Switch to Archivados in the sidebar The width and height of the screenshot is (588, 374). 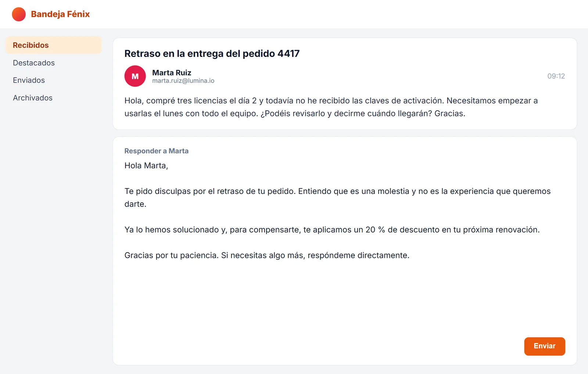tap(54, 98)
